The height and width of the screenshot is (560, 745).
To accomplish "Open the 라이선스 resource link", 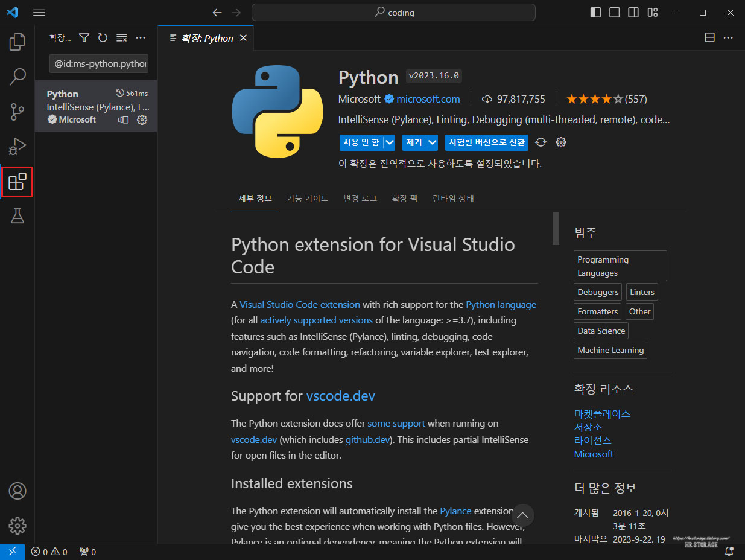I will tap(593, 440).
